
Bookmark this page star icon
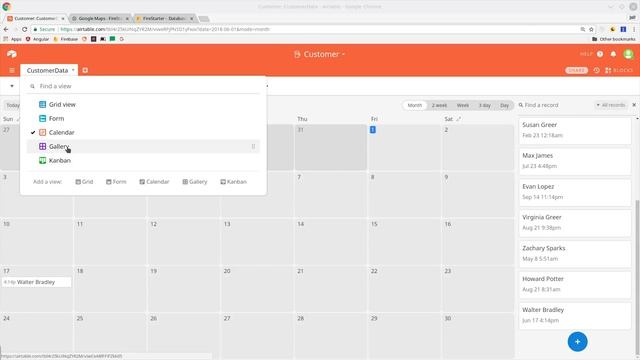[591, 29]
